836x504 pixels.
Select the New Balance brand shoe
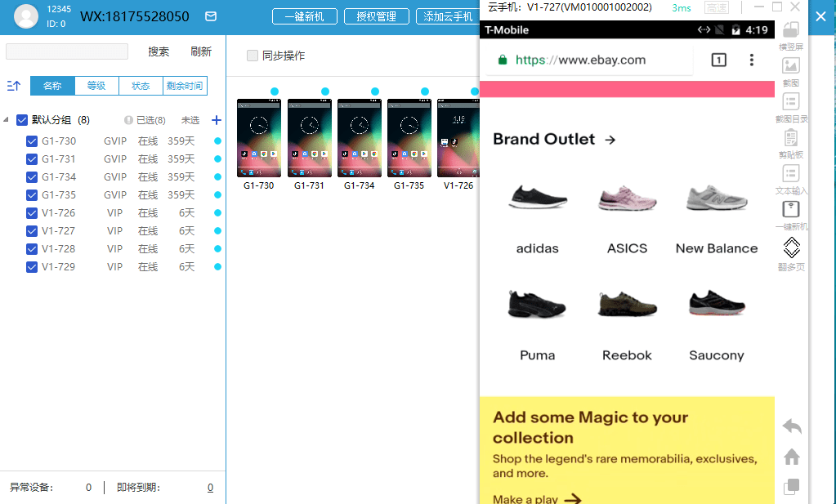[717, 198]
